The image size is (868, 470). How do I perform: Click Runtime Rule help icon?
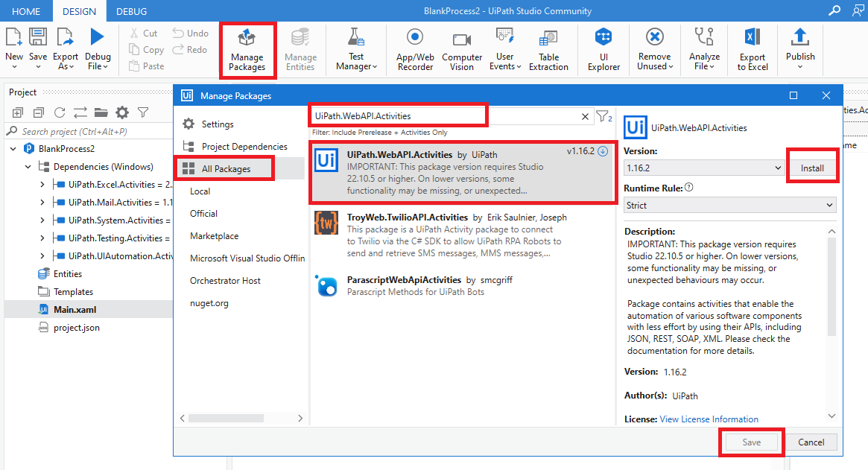pos(688,187)
